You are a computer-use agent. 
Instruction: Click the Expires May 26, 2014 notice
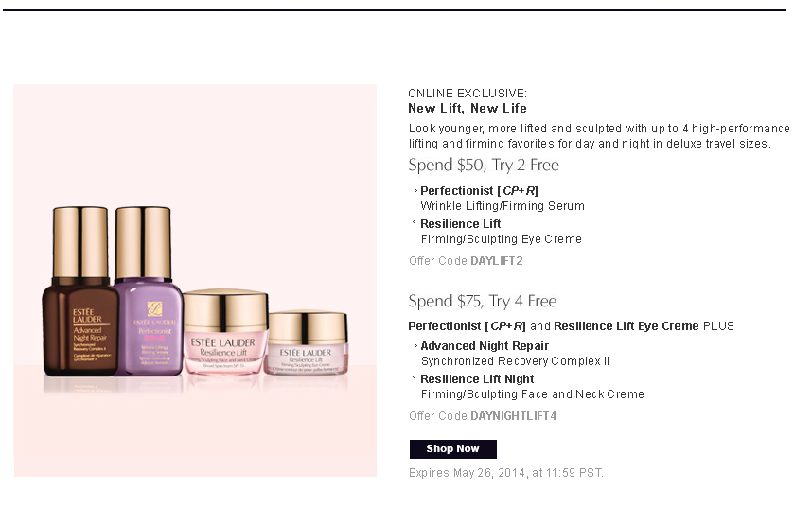[506, 473]
